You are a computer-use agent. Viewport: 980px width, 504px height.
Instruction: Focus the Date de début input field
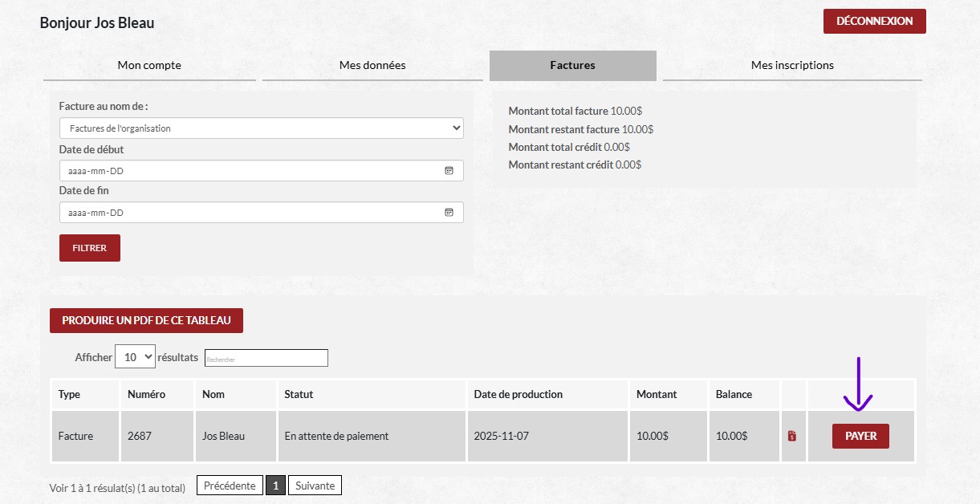tap(249, 171)
